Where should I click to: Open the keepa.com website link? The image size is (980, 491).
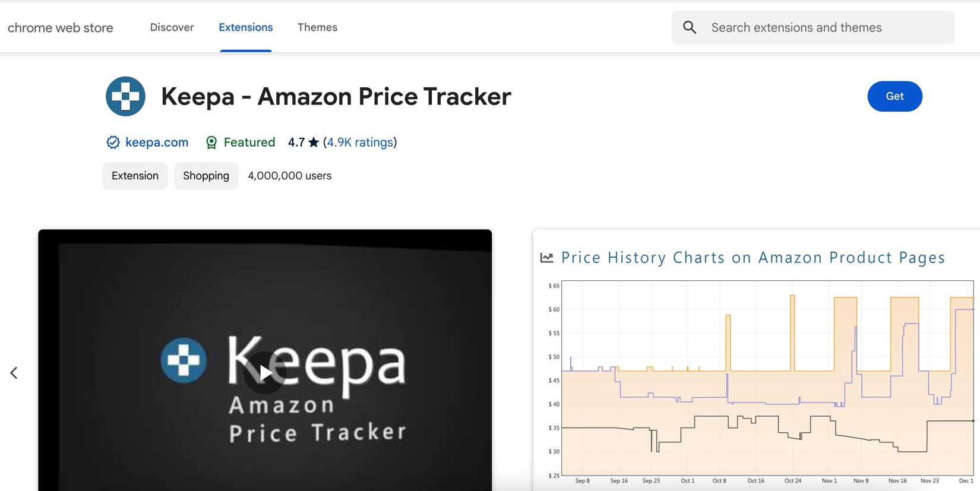156,142
